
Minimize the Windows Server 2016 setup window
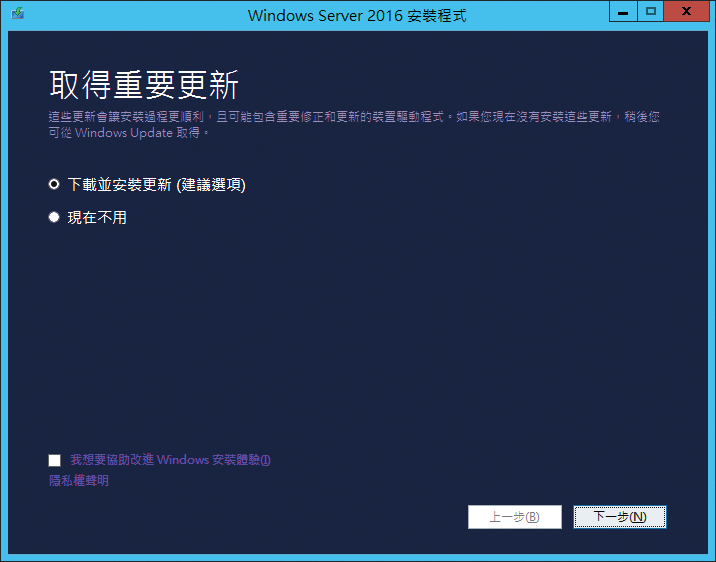point(623,11)
